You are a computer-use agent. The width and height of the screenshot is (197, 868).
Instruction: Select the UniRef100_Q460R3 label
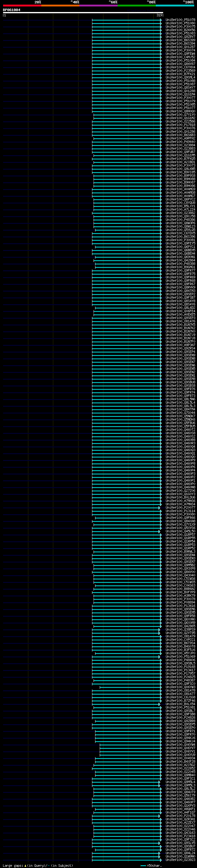[180, 443]
